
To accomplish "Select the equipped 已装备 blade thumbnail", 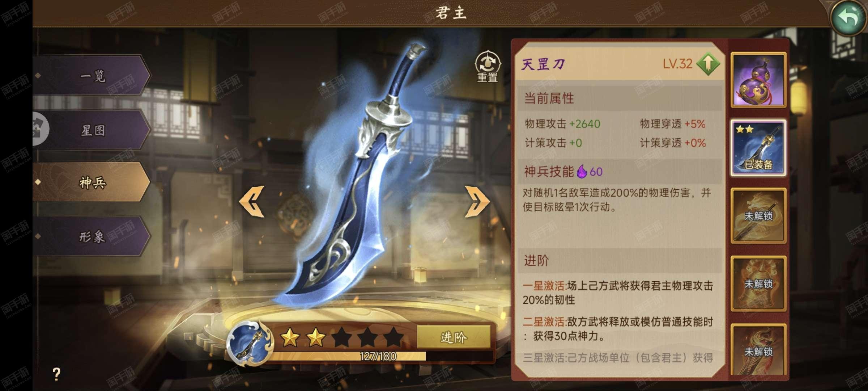I will point(758,148).
